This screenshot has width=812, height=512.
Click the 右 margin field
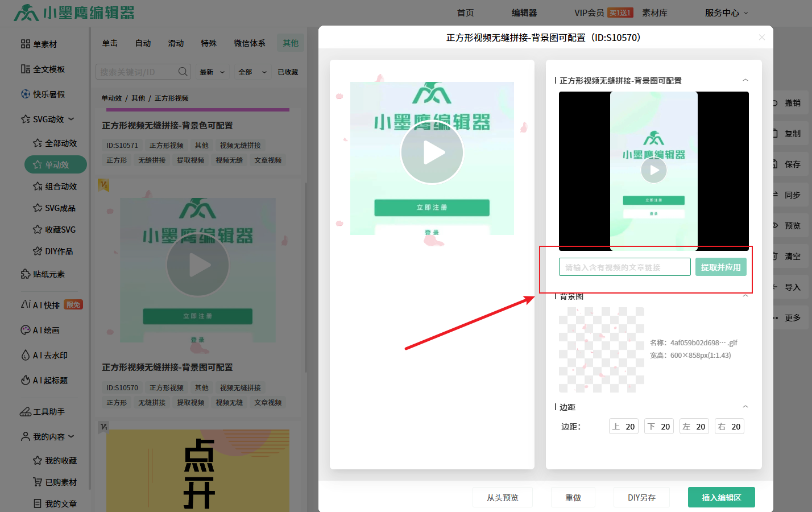730,426
